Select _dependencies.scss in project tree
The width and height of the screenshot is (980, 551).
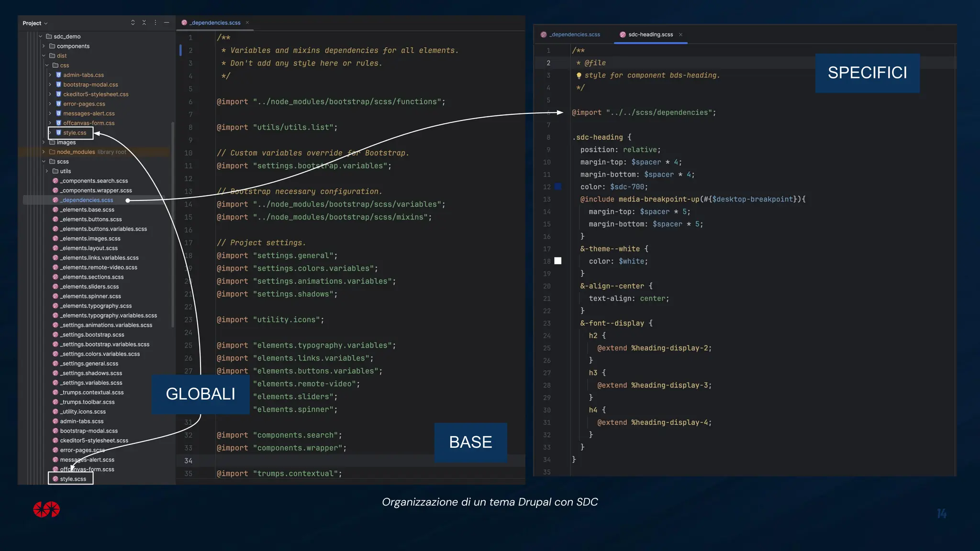(x=87, y=200)
